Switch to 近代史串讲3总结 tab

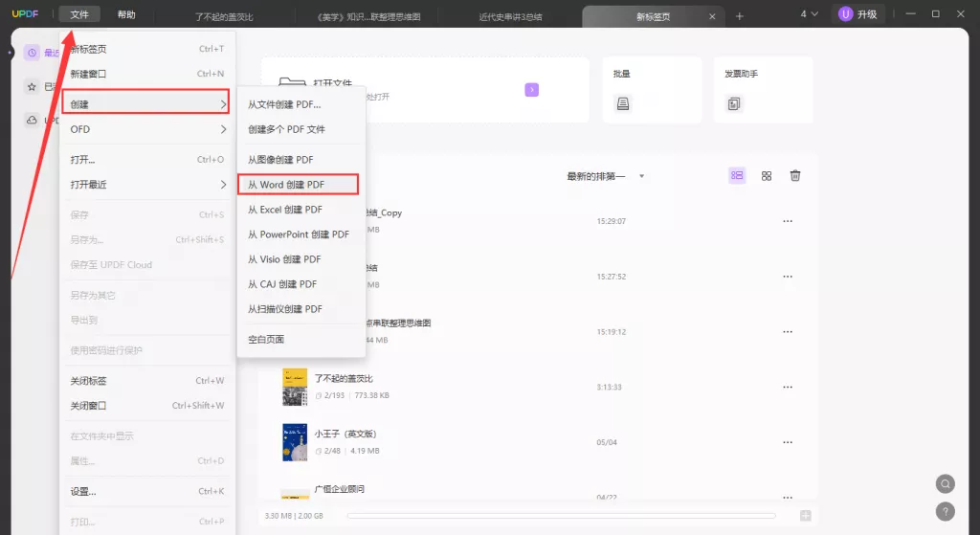click(510, 17)
